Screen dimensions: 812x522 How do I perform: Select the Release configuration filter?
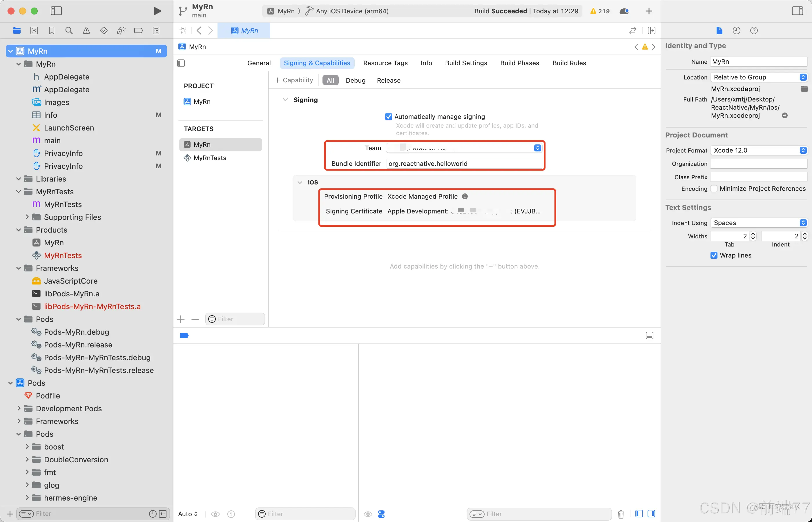click(388, 80)
